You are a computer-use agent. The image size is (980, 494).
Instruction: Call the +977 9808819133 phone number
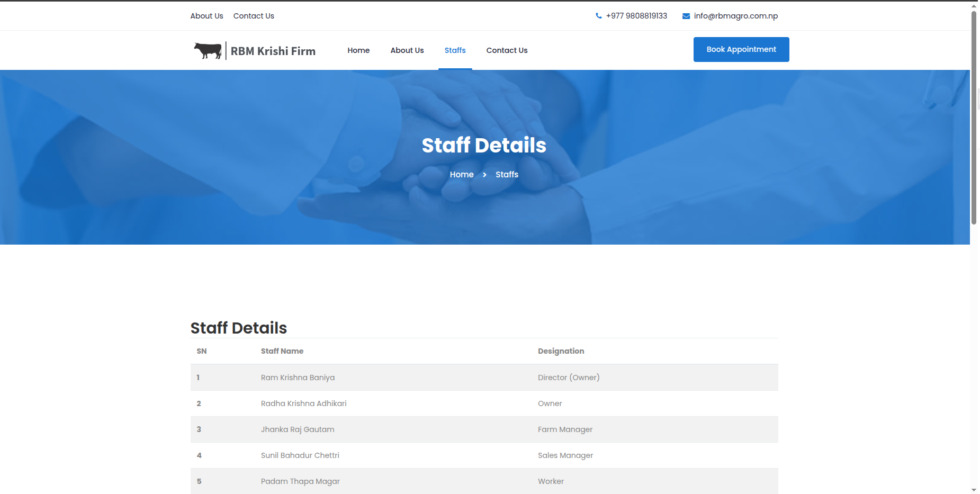click(x=636, y=16)
